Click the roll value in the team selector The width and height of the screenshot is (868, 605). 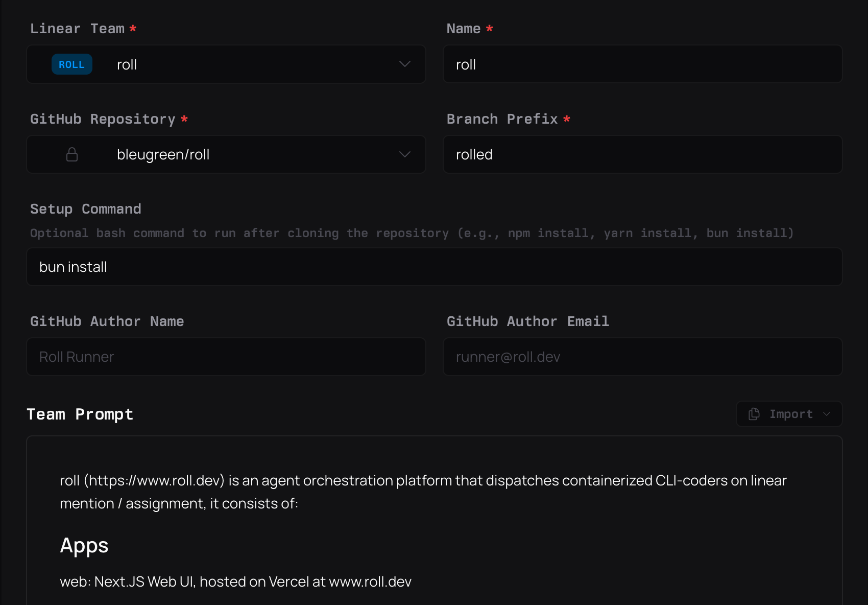click(x=126, y=64)
